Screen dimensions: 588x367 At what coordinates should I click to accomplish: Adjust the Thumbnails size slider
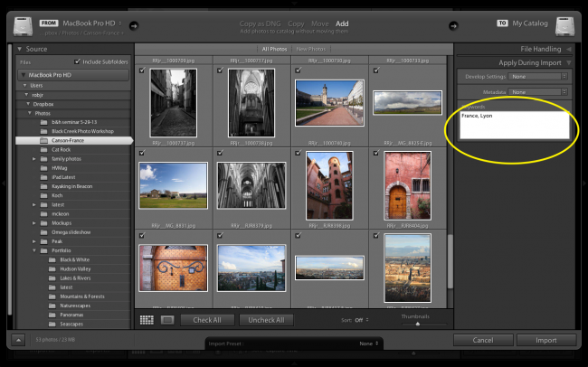417,324
